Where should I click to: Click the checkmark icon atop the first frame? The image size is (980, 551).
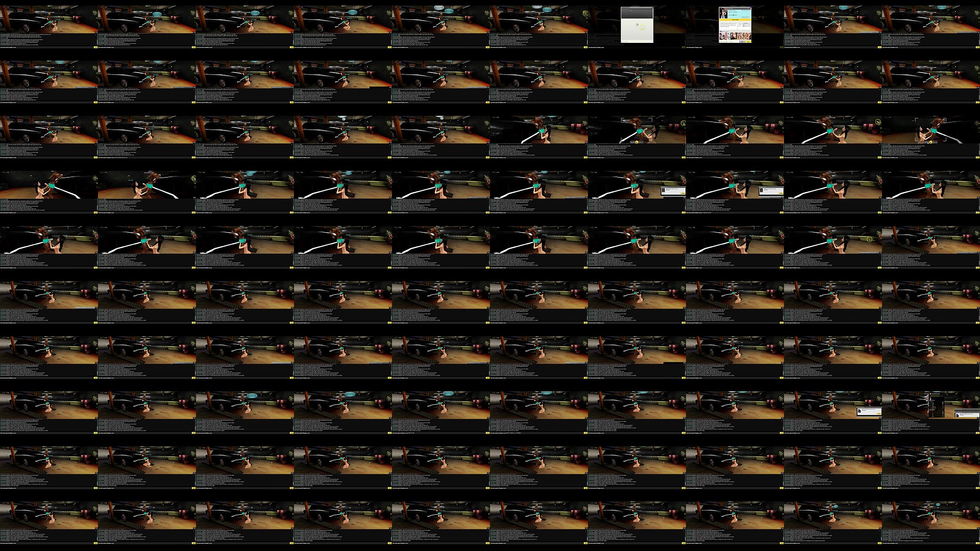[4, 7]
